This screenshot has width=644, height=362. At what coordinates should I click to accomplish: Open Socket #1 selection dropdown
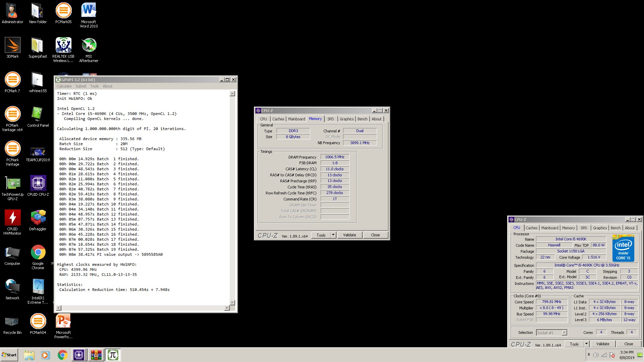(551, 333)
